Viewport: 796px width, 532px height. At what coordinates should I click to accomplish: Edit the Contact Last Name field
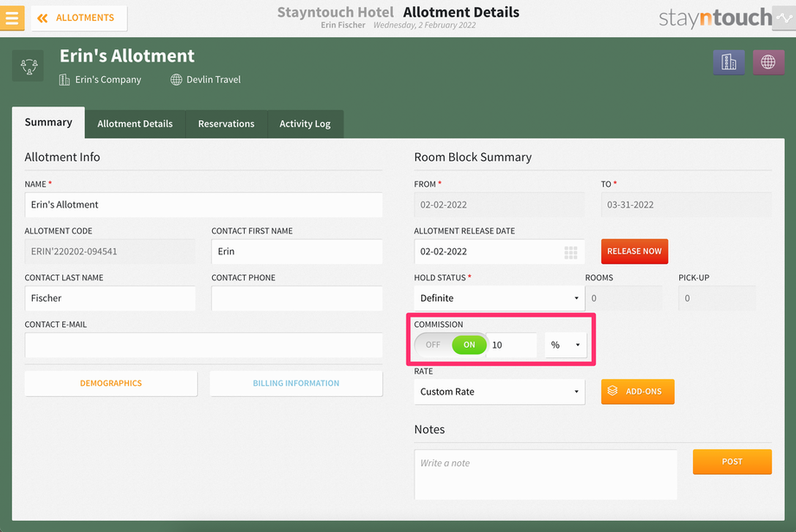[x=110, y=298]
